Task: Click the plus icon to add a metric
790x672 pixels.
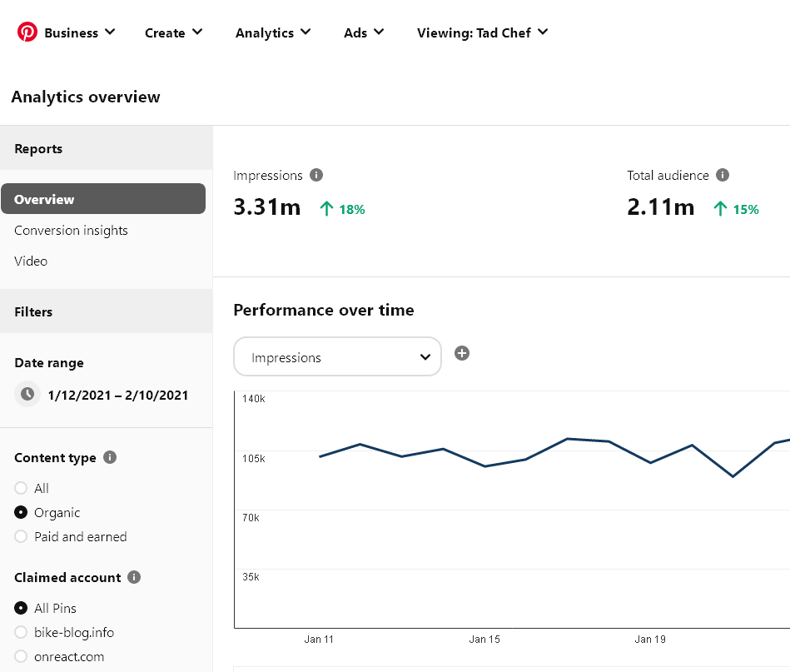Action: tap(462, 353)
